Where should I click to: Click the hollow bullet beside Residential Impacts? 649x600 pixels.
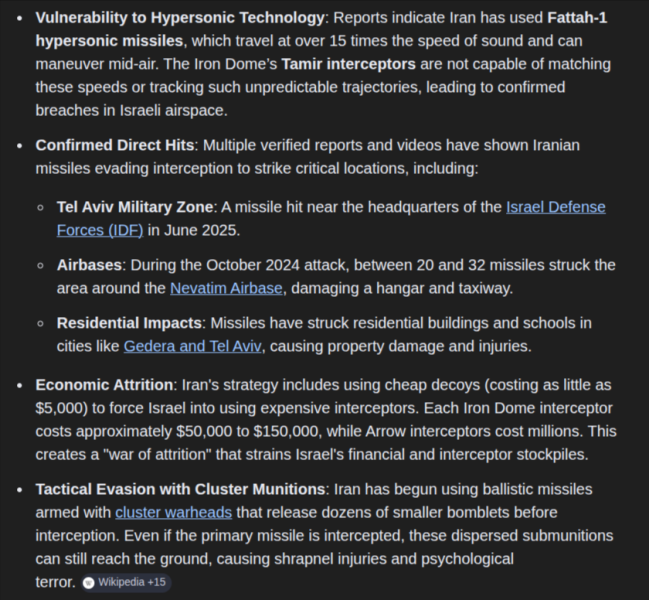(41, 323)
